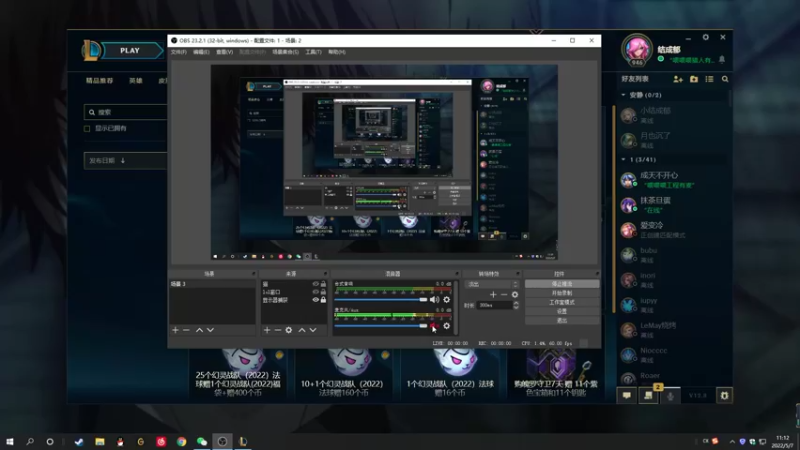This screenshot has width=800, height=450.
Task: Toggle visibility eye of first source row
Action: pos(315,284)
